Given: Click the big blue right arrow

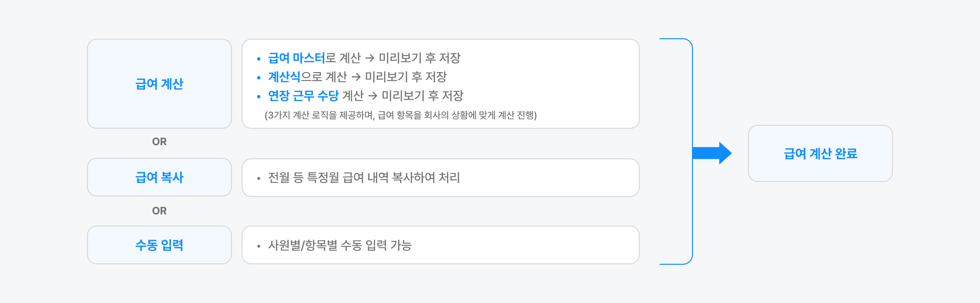Looking at the screenshot, I should [712, 153].
